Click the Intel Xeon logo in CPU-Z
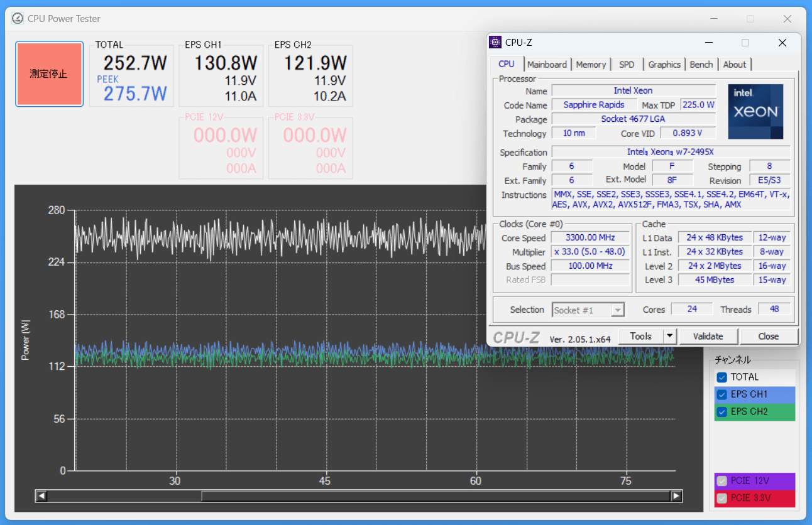The width and height of the screenshot is (812, 525). [x=755, y=111]
